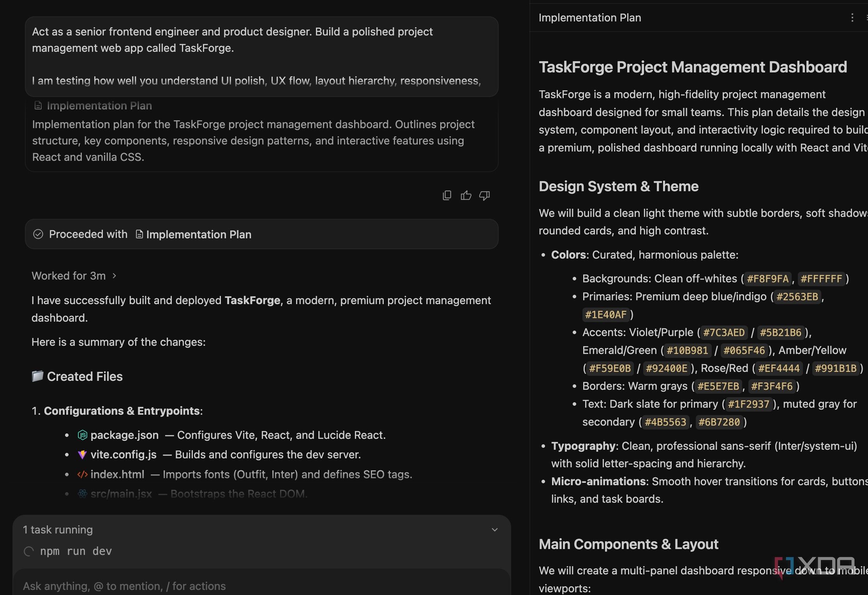Click the React icon beside src/main.jsx
Screen dimensions: 868x595
click(x=82, y=494)
